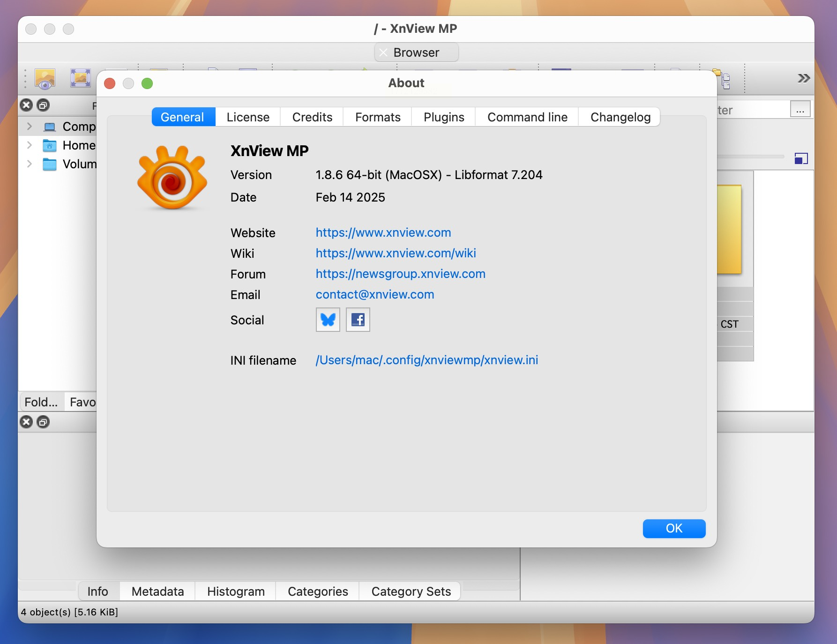This screenshot has width=837, height=644.
Task: Switch to the General tab
Action: [x=183, y=117]
